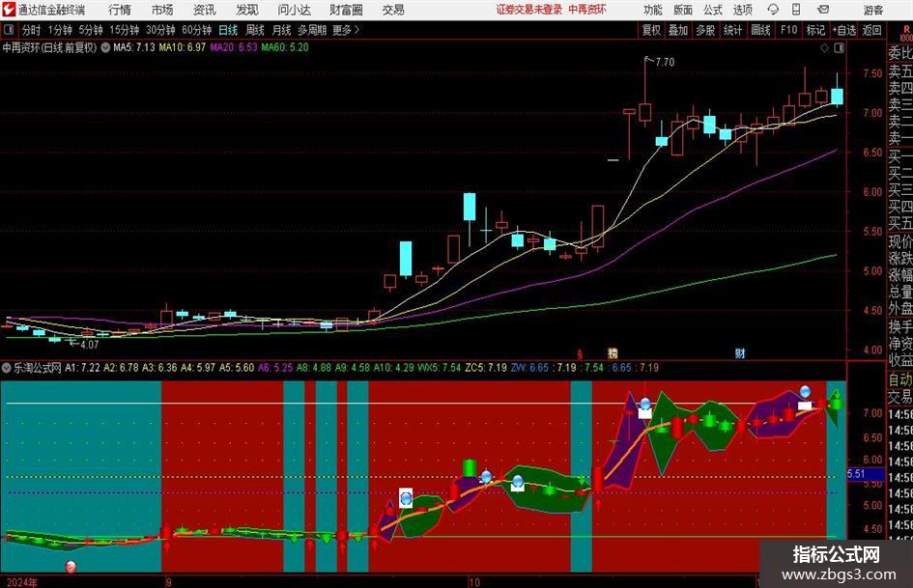This screenshot has height=588, width=913.
Task: Click the 证券交易未登录 login link
Action: pyautogui.click(x=529, y=10)
